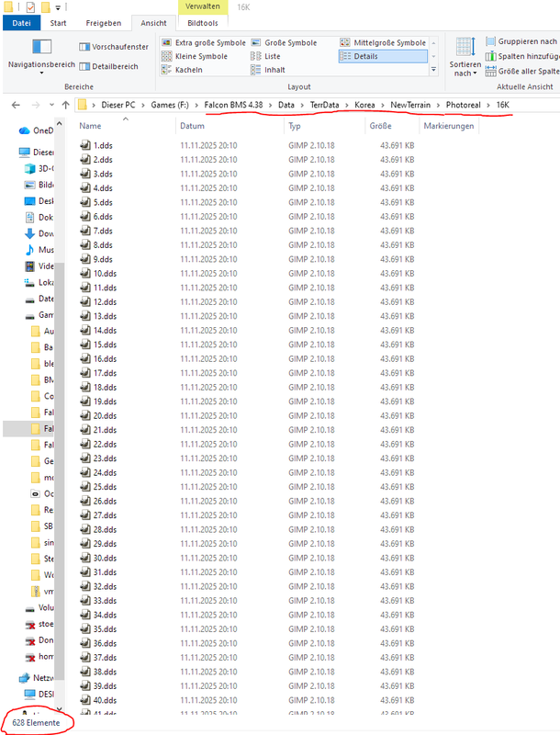Click the Verwalten contextual tab
560x735 pixels.
[202, 6]
